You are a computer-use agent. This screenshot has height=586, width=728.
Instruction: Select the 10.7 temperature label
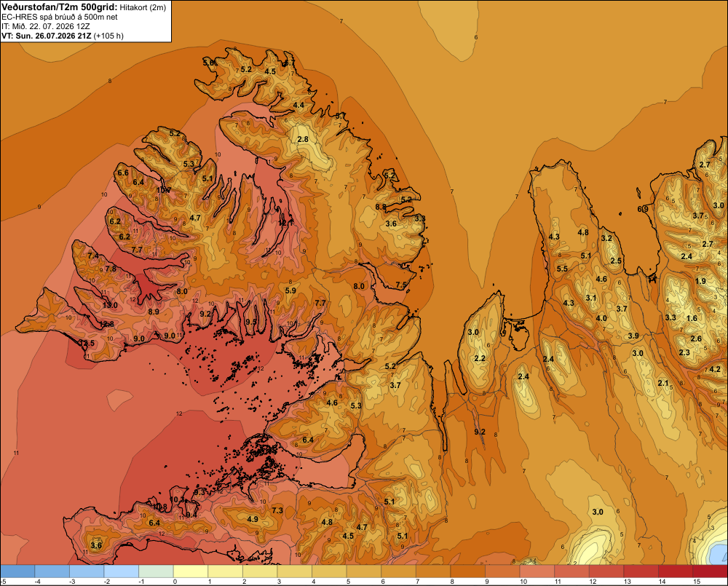pos(163,190)
